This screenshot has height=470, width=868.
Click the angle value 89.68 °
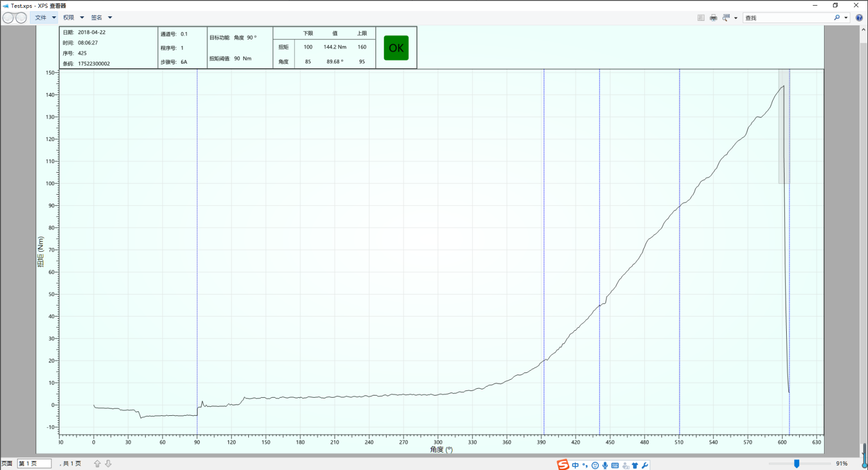pyautogui.click(x=335, y=62)
